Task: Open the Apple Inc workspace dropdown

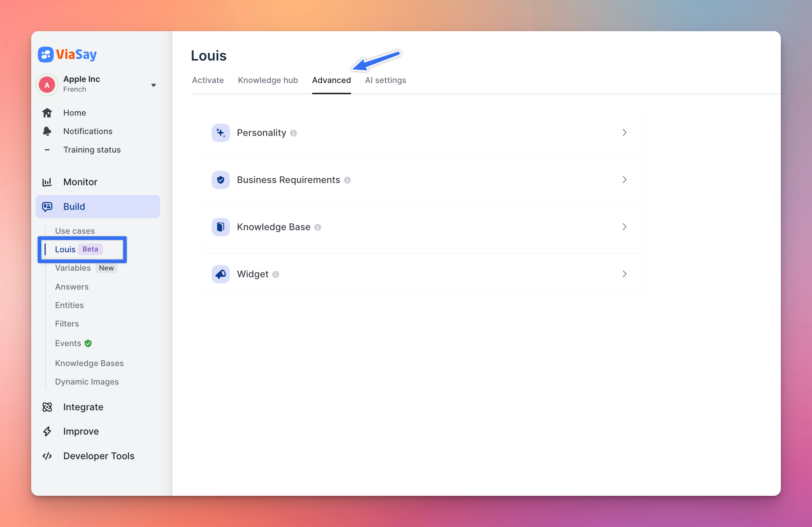Action: pyautogui.click(x=154, y=85)
